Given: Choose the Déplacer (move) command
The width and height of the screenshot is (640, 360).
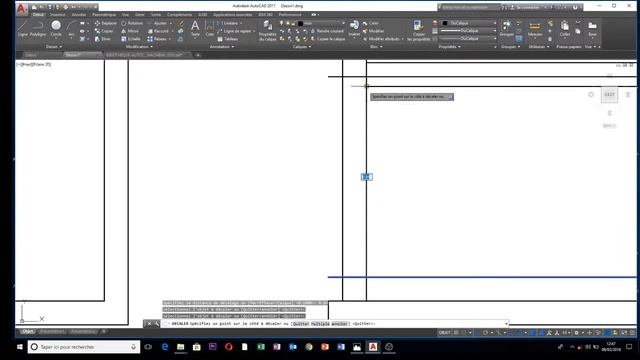Looking at the screenshot, I should point(106,23).
